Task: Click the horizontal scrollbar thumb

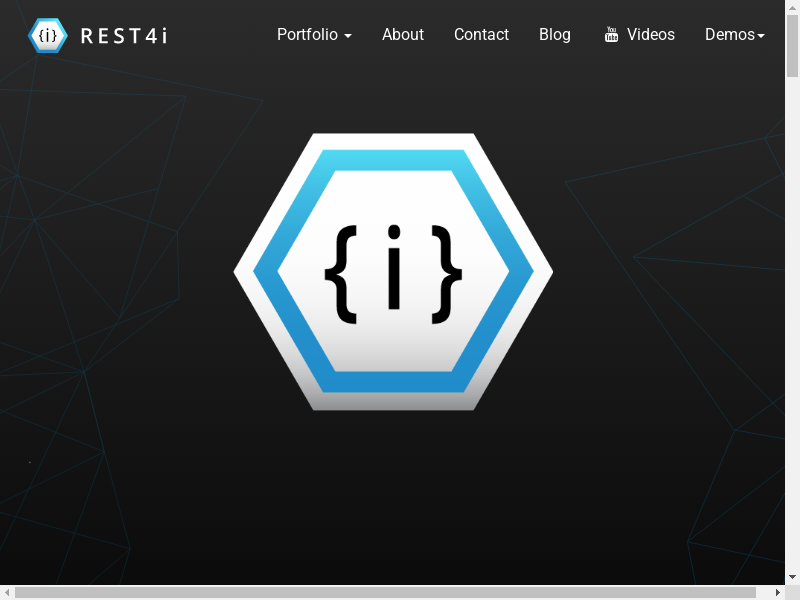Action: pos(385,593)
